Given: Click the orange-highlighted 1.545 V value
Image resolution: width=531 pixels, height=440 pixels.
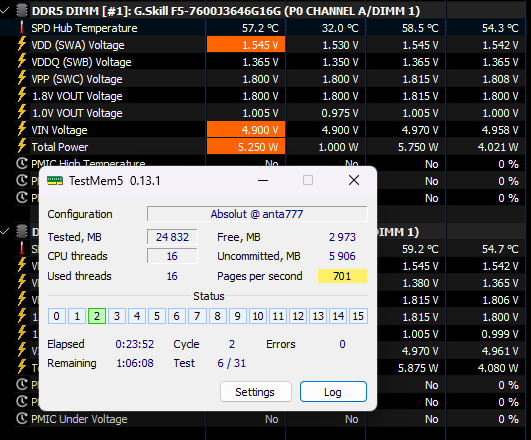Looking at the screenshot, I should click(x=246, y=45).
